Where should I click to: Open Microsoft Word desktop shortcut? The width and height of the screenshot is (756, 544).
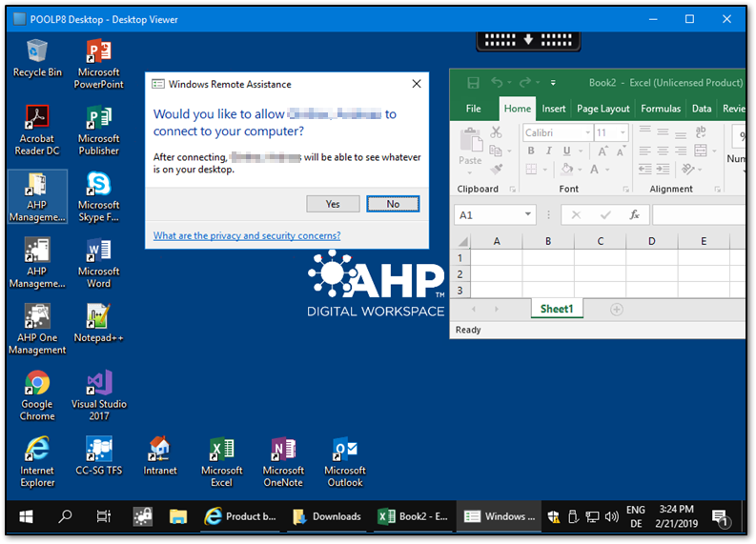click(99, 263)
